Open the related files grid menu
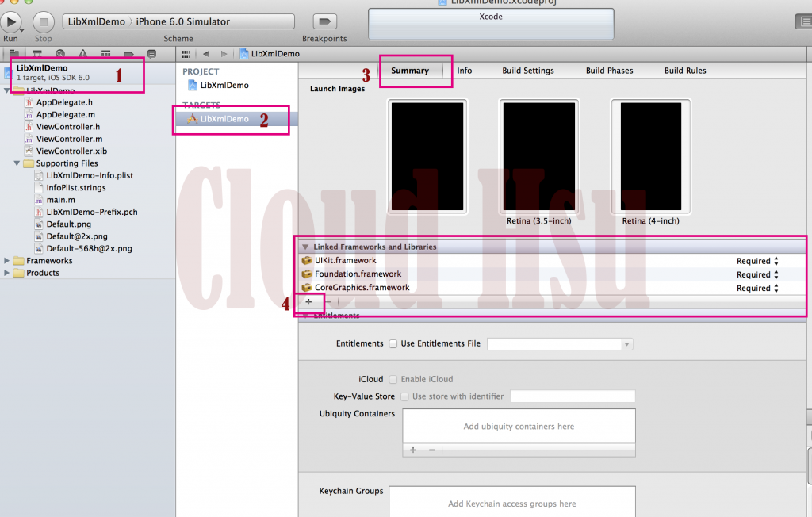Screen dimensions: 812x517 186,54
